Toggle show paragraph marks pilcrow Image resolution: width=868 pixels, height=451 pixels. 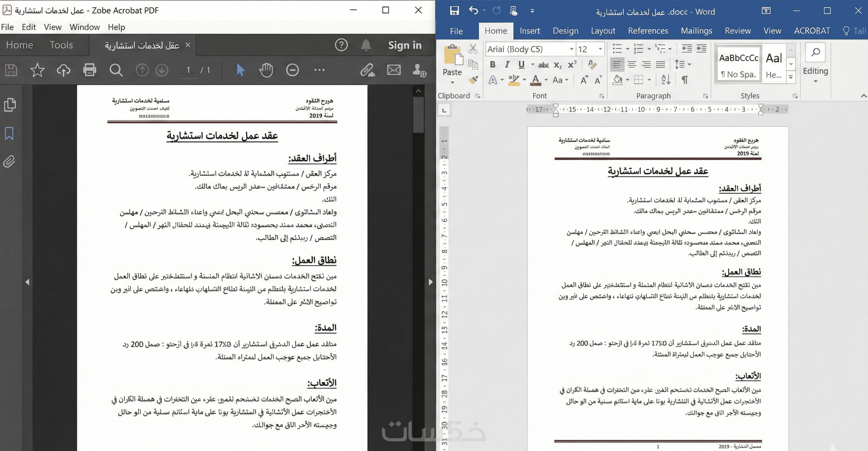[x=684, y=80]
